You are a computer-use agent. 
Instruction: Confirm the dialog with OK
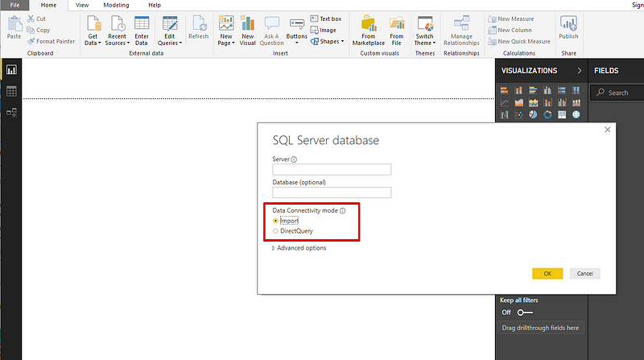547,274
